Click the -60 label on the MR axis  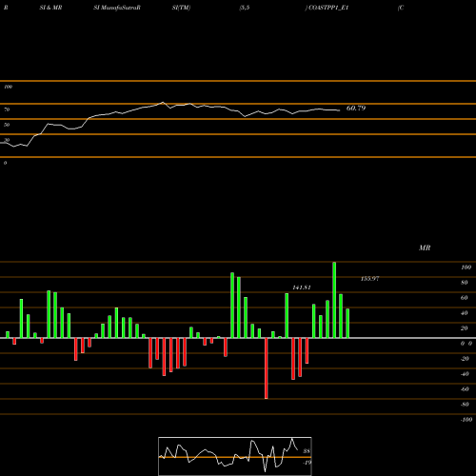(465, 389)
